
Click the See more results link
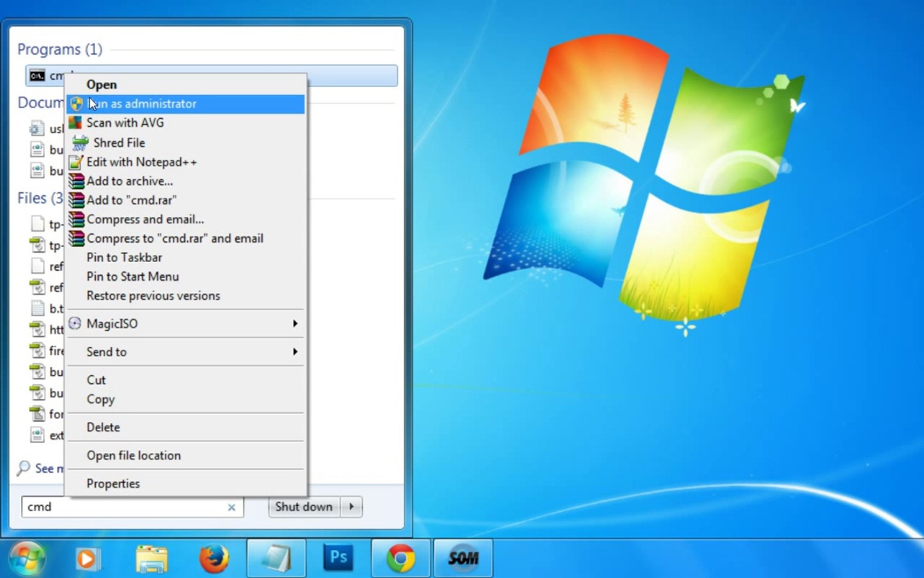(x=49, y=469)
